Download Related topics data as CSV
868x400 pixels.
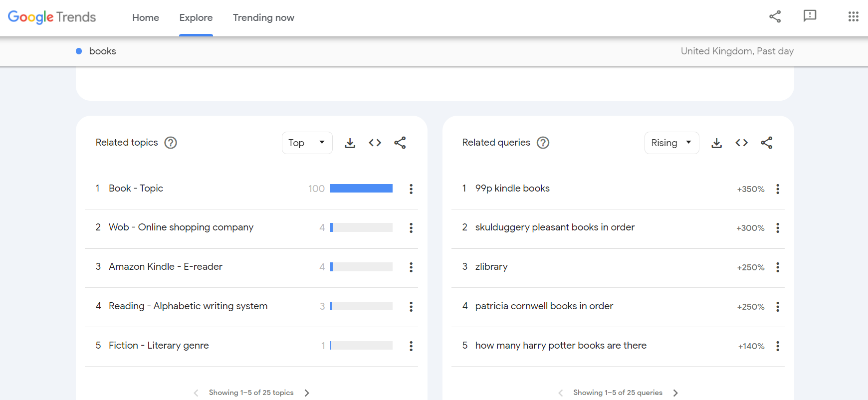[350, 143]
